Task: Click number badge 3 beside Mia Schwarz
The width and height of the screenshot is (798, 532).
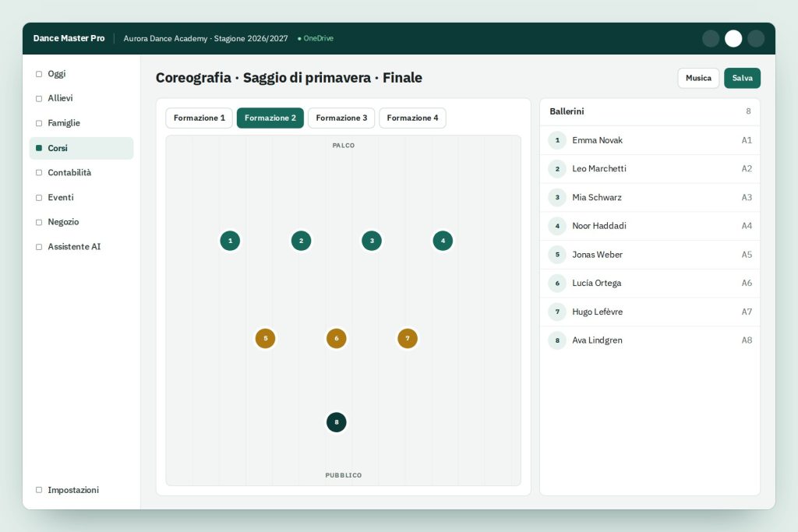Action: (557, 197)
